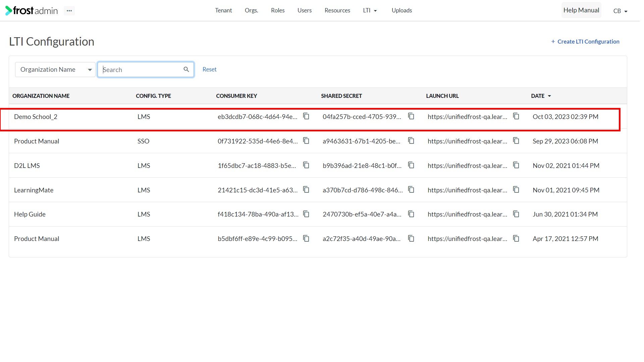Screen dimensions: 644x362
Task: Copy consumer key starting b5dbf6ff
Action: (x=306, y=238)
